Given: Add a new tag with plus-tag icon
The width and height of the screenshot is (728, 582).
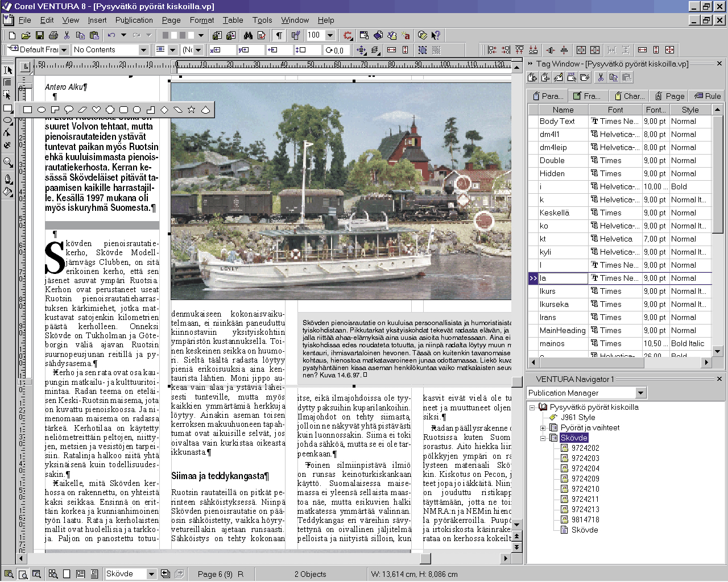Looking at the screenshot, I should [x=532, y=78].
